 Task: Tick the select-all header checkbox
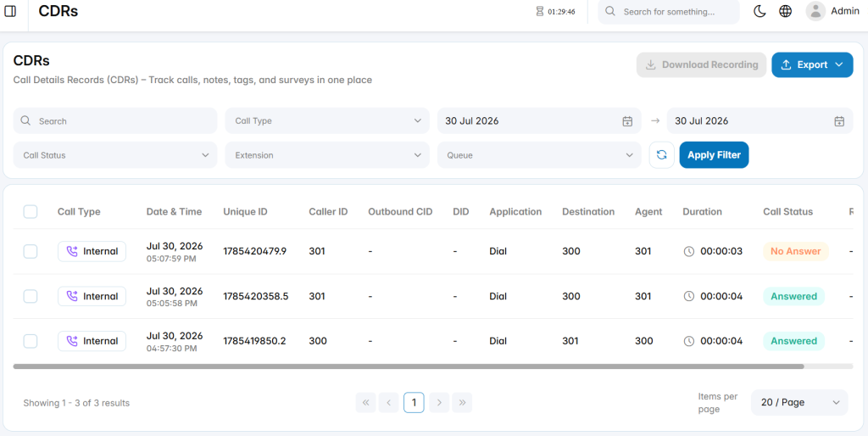point(31,211)
